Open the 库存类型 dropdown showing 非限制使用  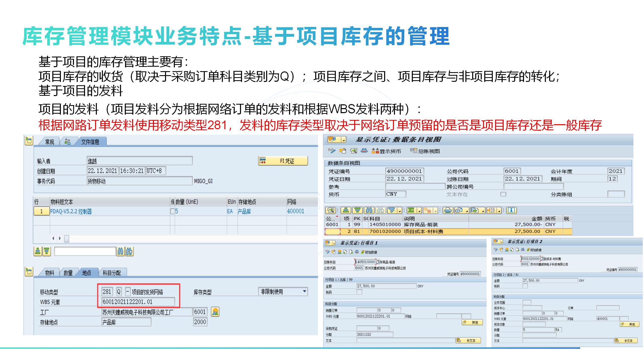click(283, 292)
